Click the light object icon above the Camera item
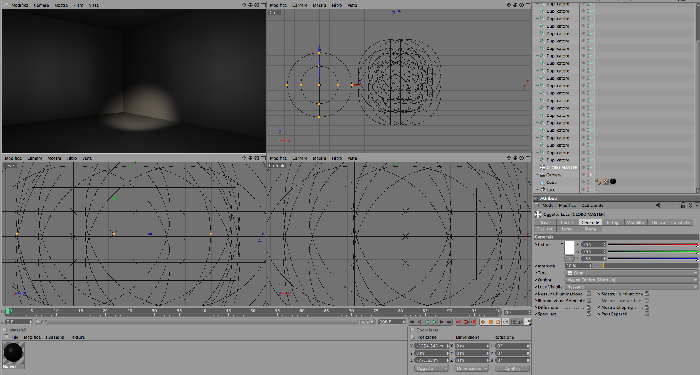700x375 pixels. point(542,167)
